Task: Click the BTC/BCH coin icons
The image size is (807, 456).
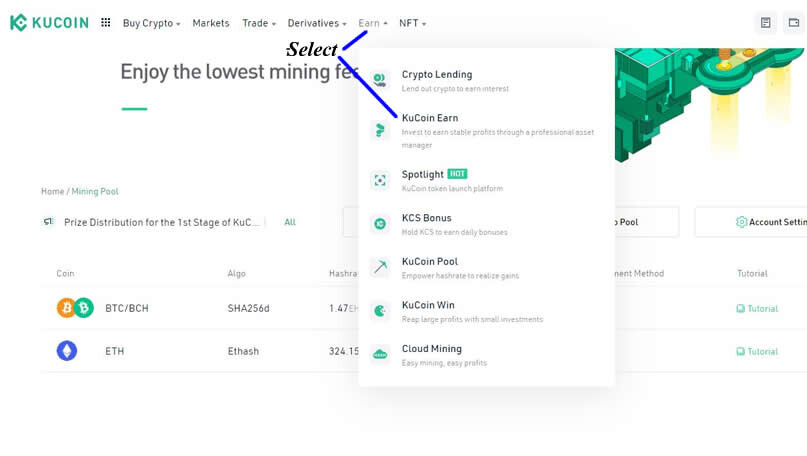Action: point(75,308)
